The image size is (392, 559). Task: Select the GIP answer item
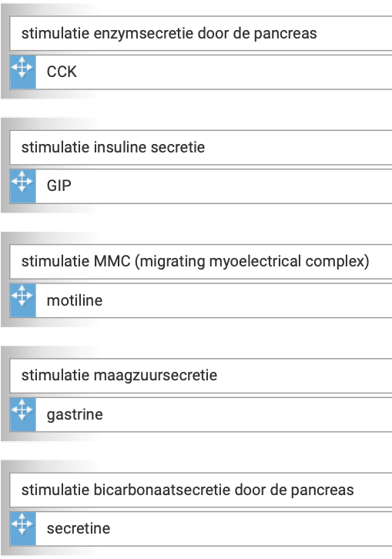(x=201, y=186)
